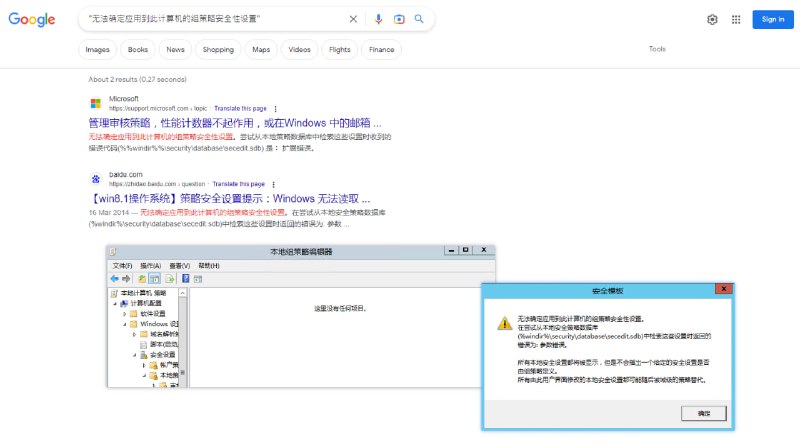Open search by image camera icon
800x446 pixels.
tap(399, 19)
